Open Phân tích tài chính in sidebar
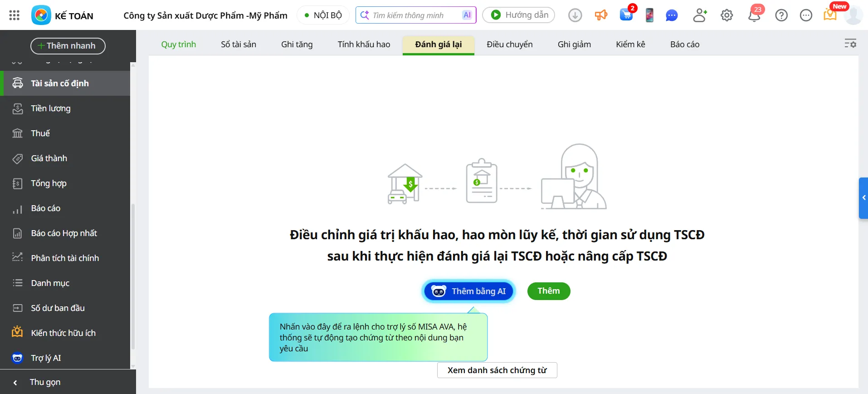 [x=65, y=258]
